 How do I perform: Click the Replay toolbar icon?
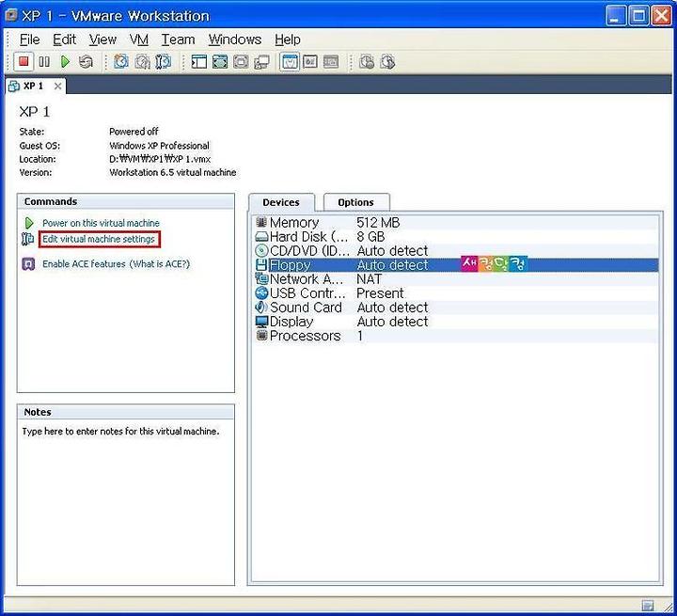coord(387,62)
